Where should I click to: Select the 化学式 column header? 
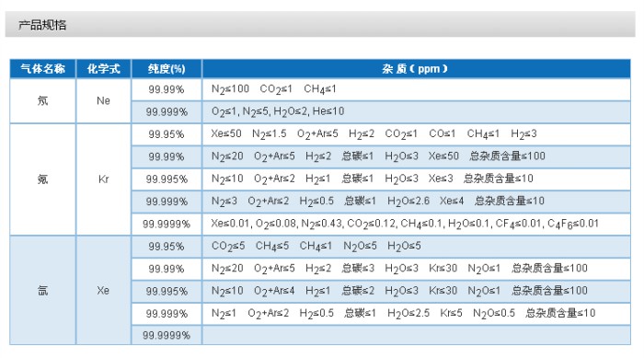[x=103, y=69]
